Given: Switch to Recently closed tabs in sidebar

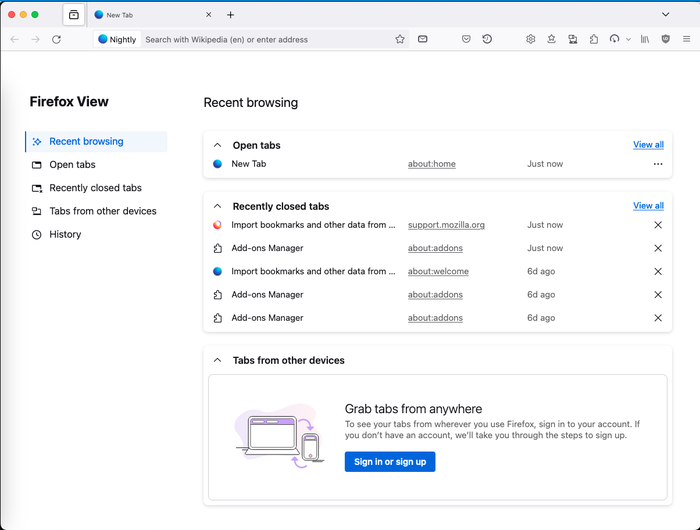Looking at the screenshot, I should 95,188.
